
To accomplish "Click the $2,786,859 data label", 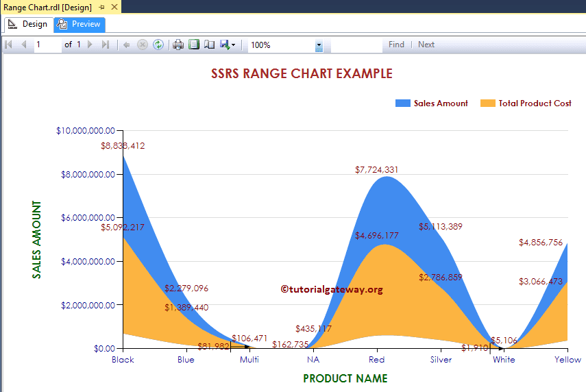I will coord(440,278).
